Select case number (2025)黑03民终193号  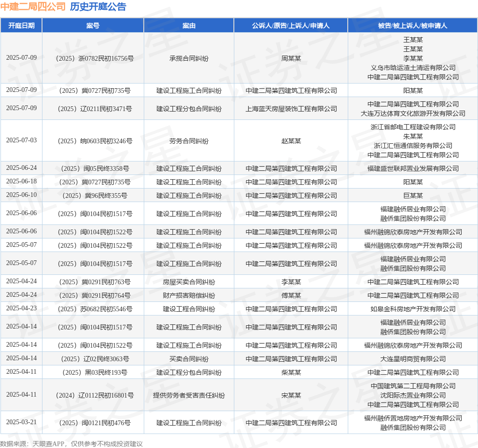point(95,372)
